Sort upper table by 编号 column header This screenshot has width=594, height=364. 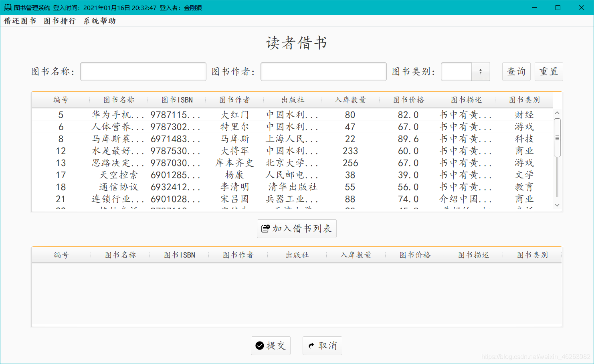coord(61,100)
